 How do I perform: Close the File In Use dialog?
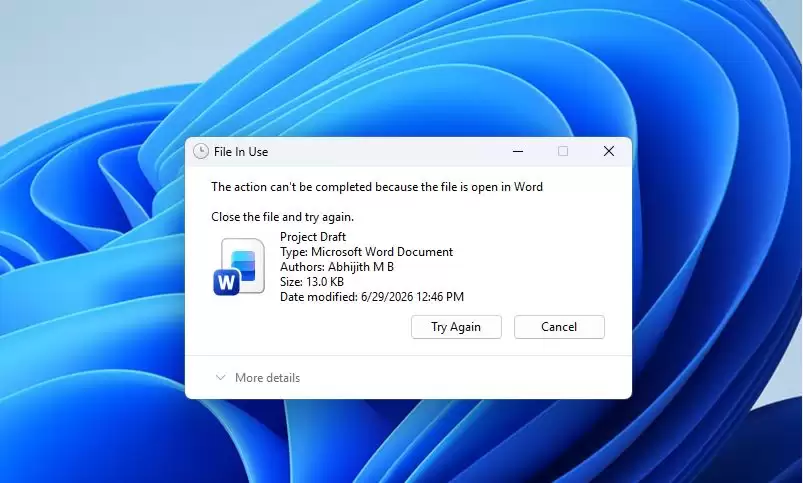(608, 151)
